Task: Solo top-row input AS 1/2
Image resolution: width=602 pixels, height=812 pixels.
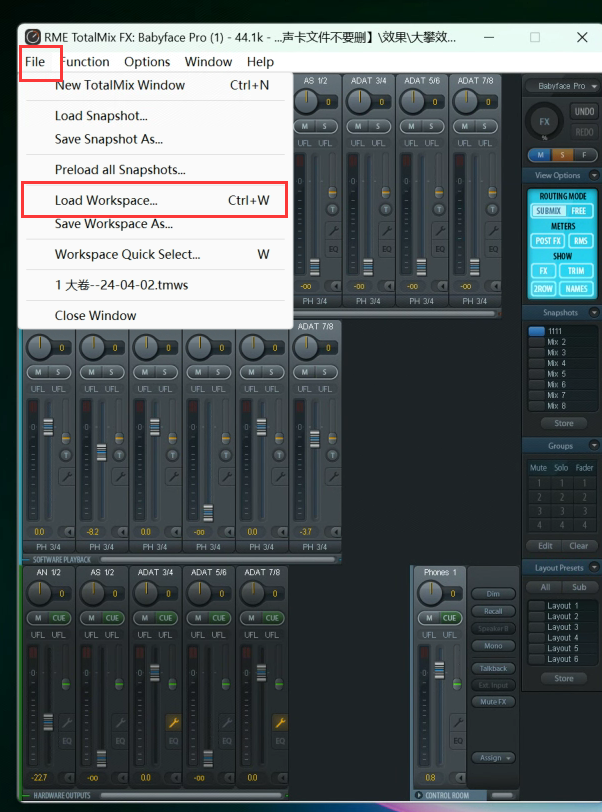Action: point(325,126)
